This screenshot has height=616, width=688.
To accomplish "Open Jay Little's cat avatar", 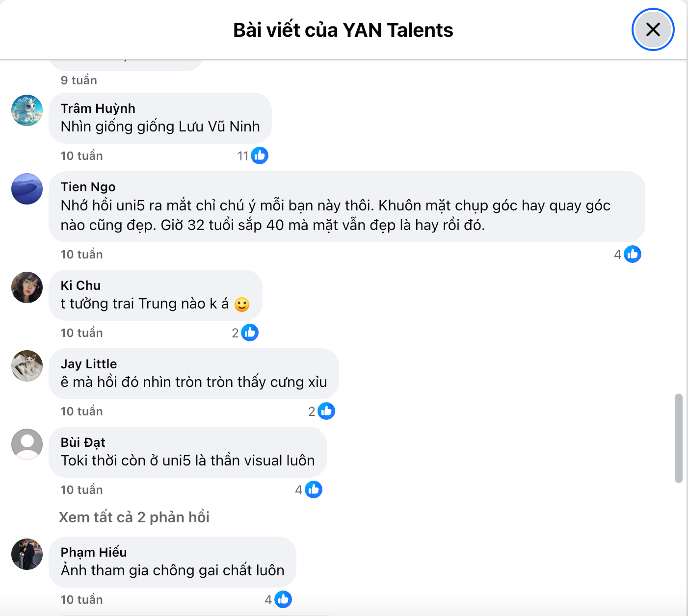I will tap(27, 366).
